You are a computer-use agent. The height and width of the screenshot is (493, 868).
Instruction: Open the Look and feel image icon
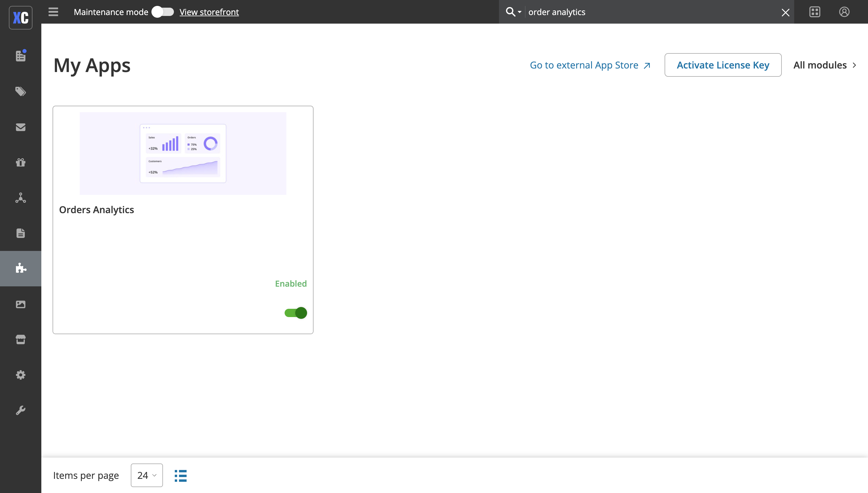[21, 304]
